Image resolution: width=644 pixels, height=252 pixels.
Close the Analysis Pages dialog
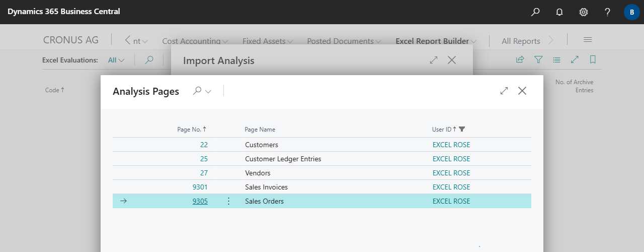[x=522, y=91]
